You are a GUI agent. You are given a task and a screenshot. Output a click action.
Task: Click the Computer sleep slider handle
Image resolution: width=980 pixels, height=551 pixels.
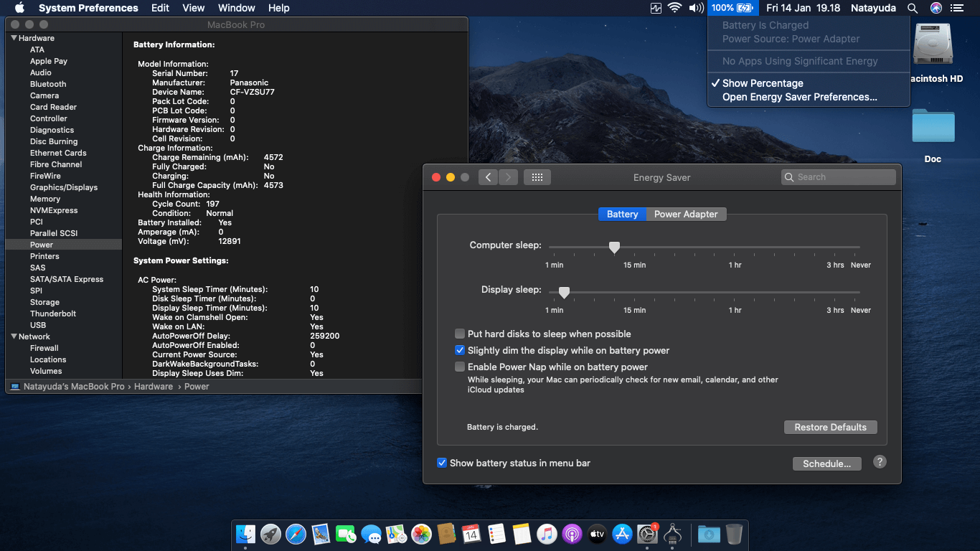coord(614,248)
